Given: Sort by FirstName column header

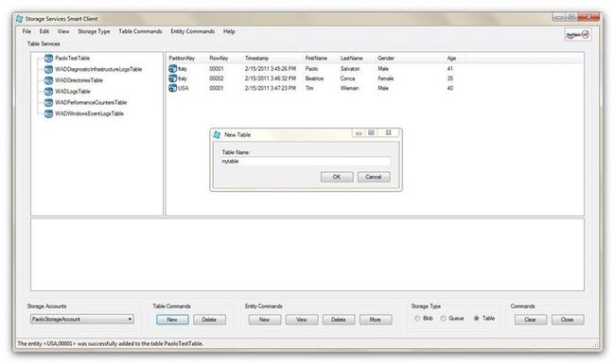Looking at the screenshot, I should click(316, 58).
